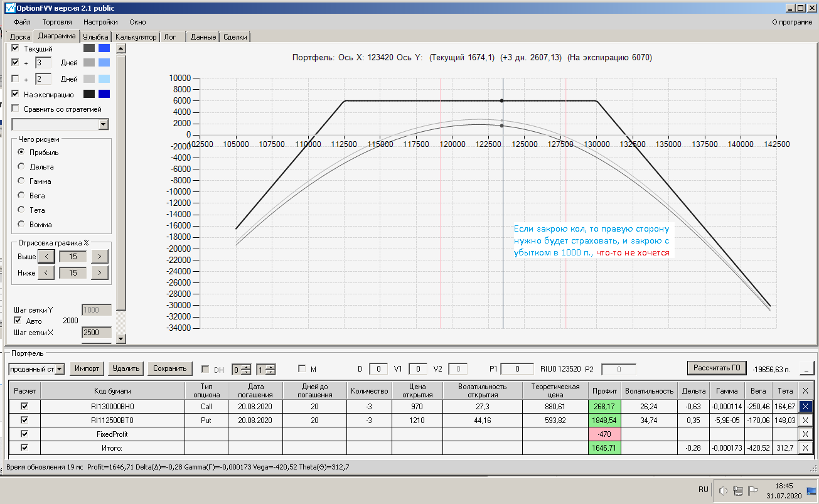Toggle the На экспирацию checkbox
Screen dimensions: 819x504
pyautogui.click(x=16, y=94)
